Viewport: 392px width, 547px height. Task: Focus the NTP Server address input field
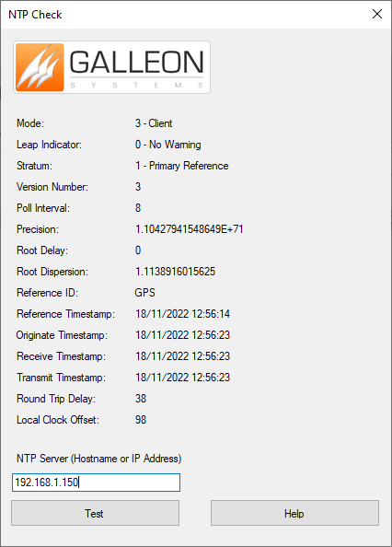pos(97,483)
